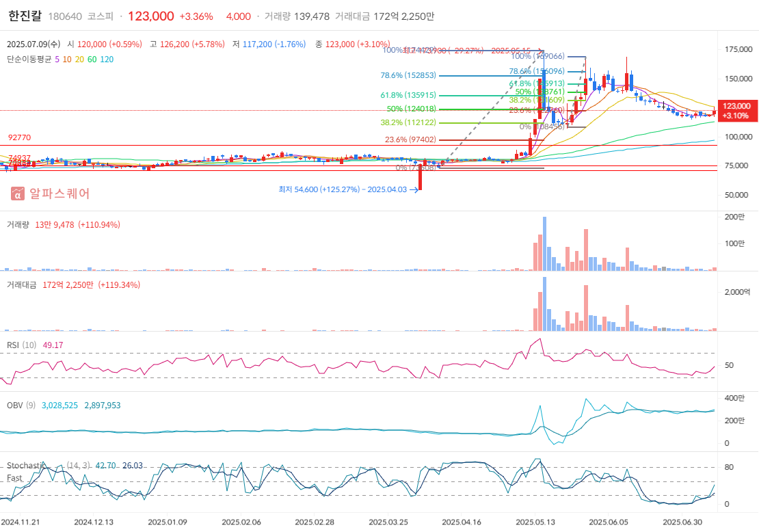Click the close price 종 123,000 (+3.10%)

tap(352, 44)
